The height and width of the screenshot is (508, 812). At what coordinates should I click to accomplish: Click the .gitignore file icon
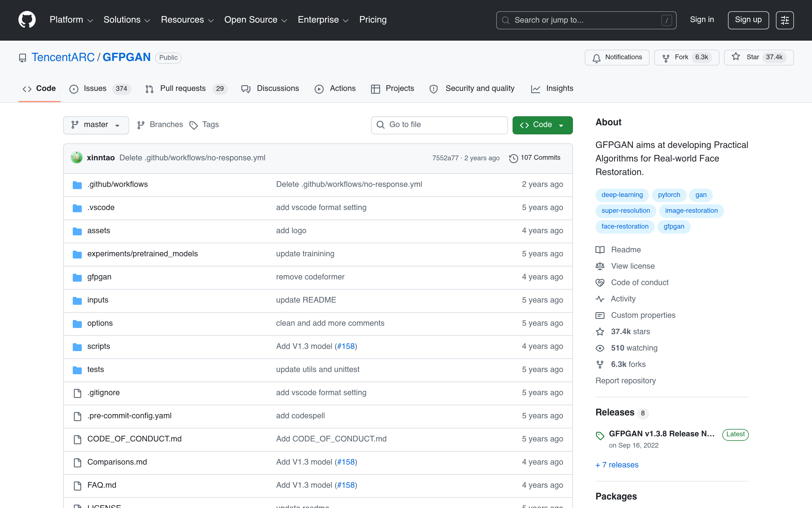[x=77, y=393]
